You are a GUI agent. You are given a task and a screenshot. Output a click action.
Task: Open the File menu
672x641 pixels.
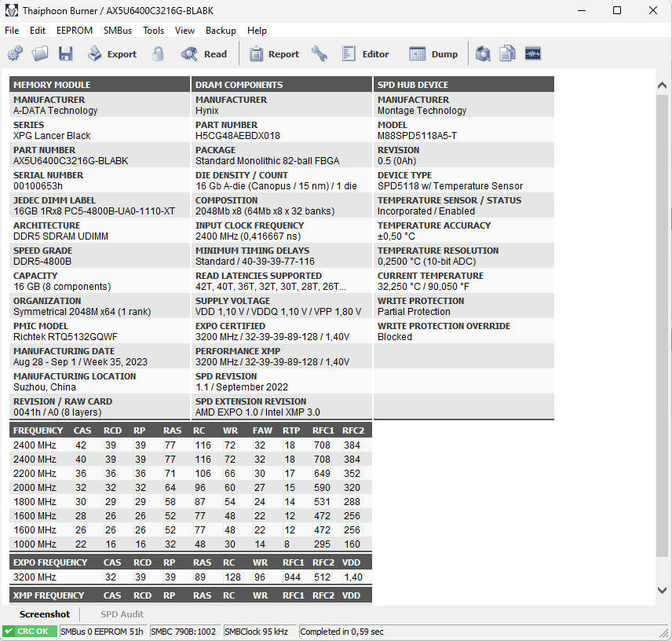[12, 31]
